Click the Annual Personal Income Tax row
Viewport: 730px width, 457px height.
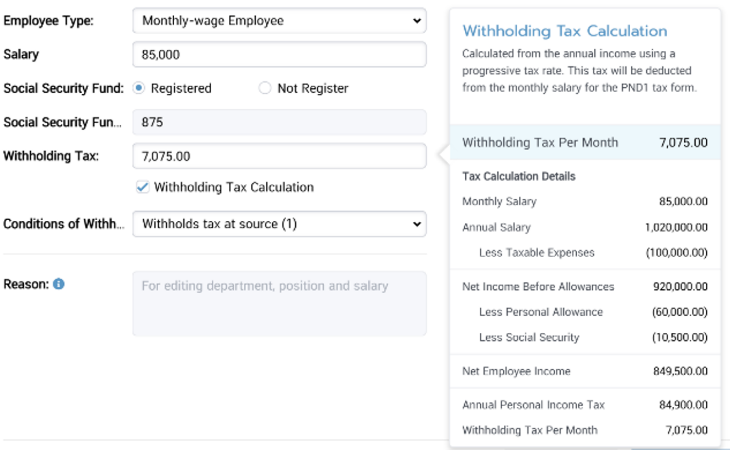[584, 405]
